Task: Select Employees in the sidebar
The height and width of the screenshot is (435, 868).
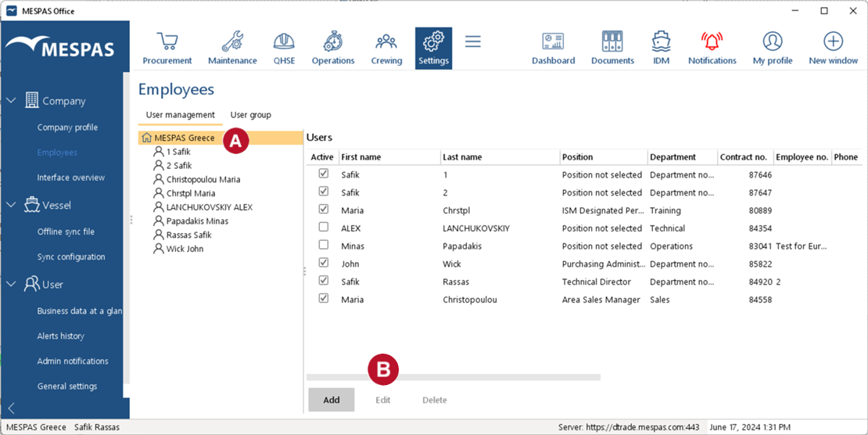Action: pyautogui.click(x=57, y=153)
